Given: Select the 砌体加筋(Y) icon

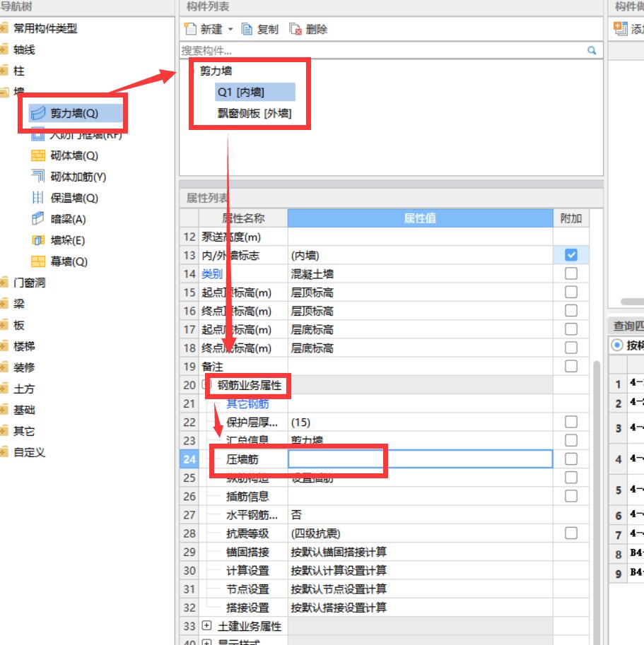Looking at the screenshot, I should point(38,177).
